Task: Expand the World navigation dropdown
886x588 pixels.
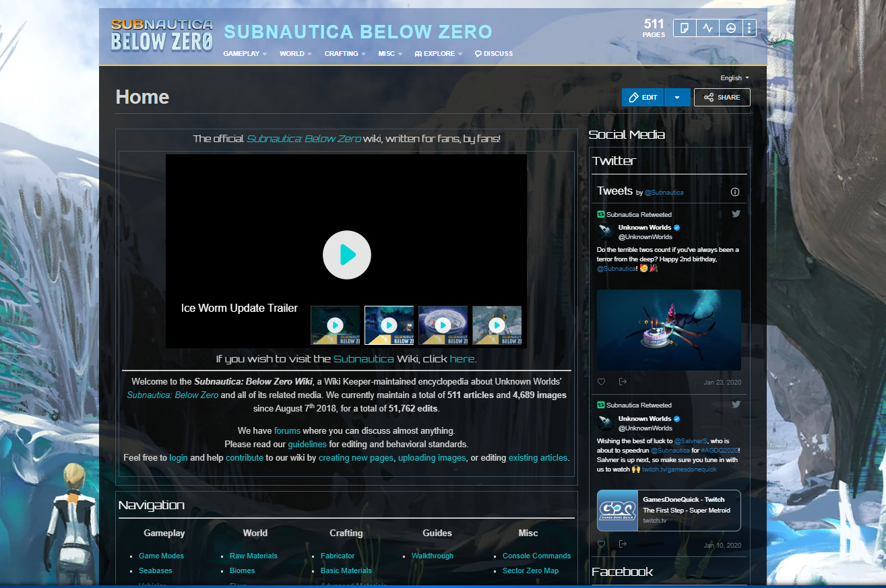Action: [296, 53]
